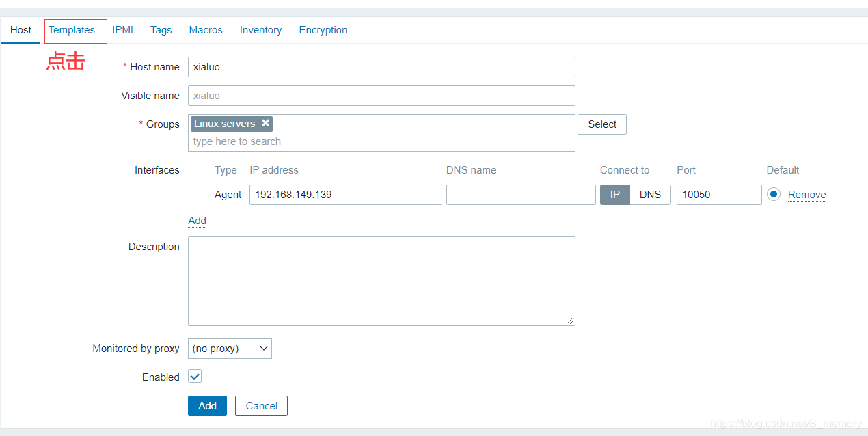
Task: Focus the Host name field
Action: (381, 67)
